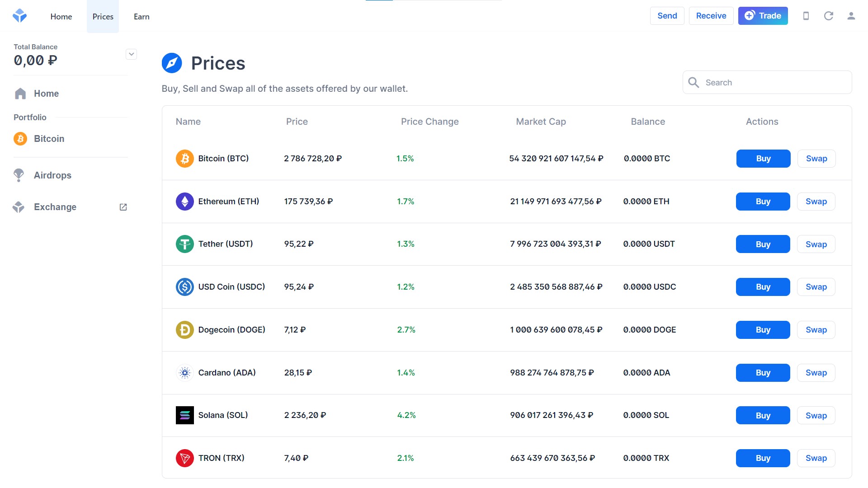Click the refresh icon in header
Viewport: 868px width, 488px height.
[x=828, y=16]
